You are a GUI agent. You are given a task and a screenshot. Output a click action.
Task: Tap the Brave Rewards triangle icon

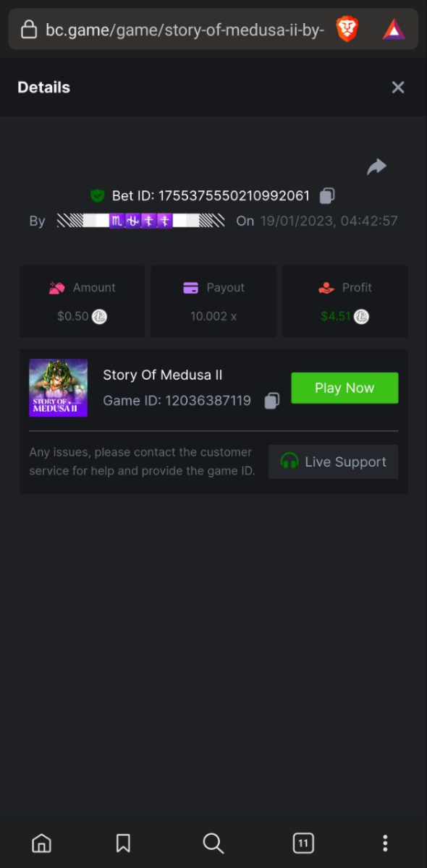point(394,29)
